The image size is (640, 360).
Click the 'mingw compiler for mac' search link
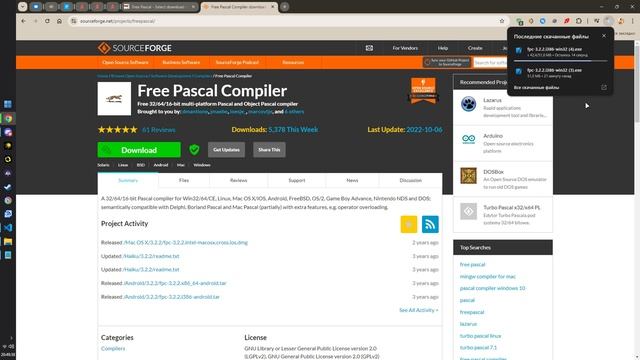488,276
